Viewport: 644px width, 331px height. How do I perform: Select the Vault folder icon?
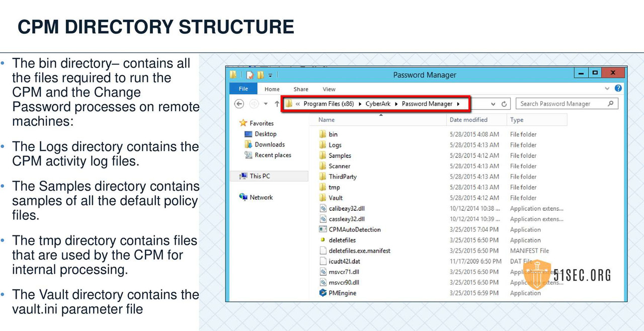coord(323,198)
